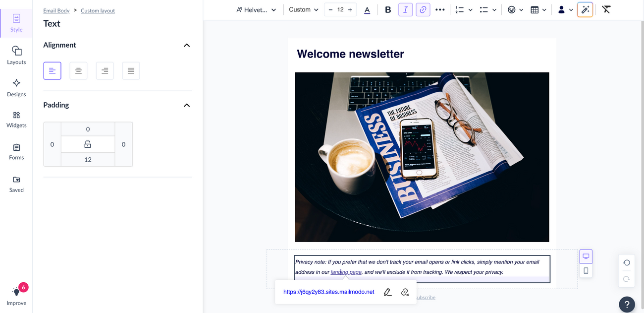Open the help question mark button
644x313 pixels.
(x=627, y=305)
